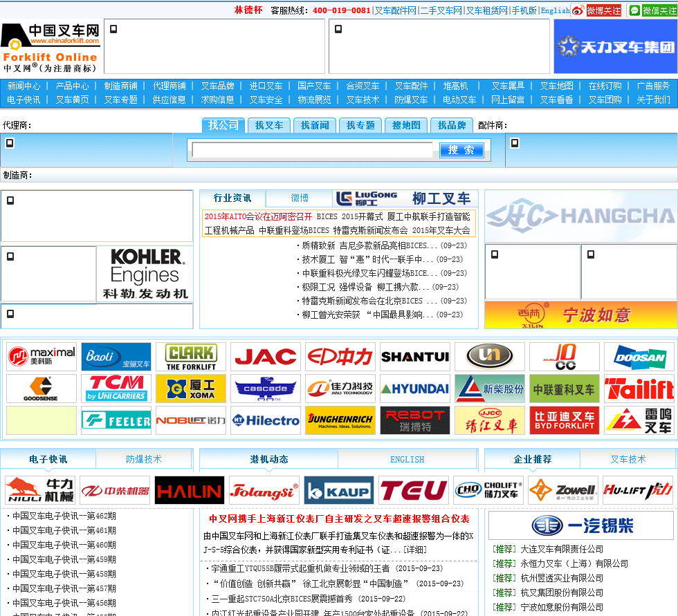Open the NOBLIFT brand logo
The image size is (678, 616).
(191, 420)
